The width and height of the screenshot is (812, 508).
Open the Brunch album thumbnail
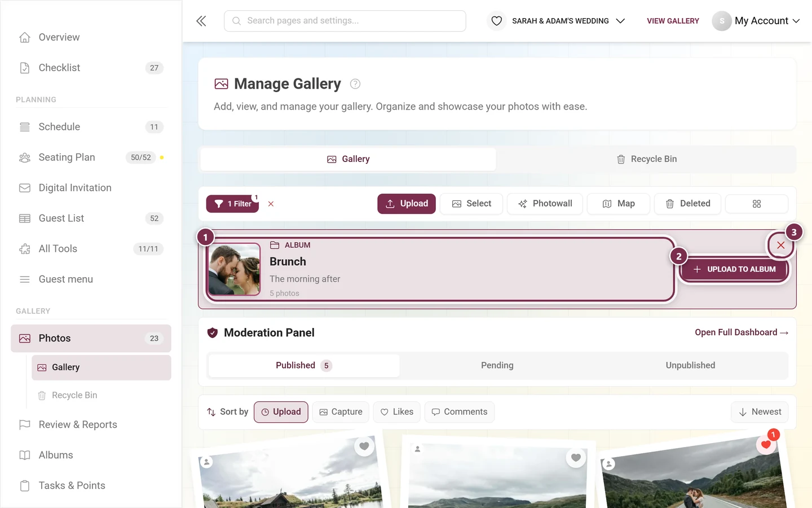click(234, 269)
